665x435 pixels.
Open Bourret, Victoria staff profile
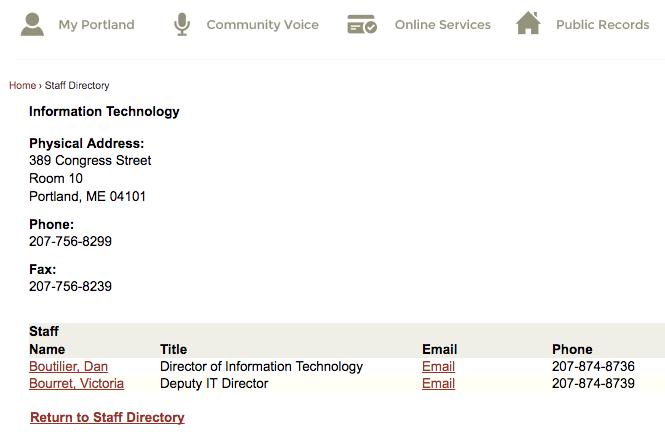coord(76,383)
